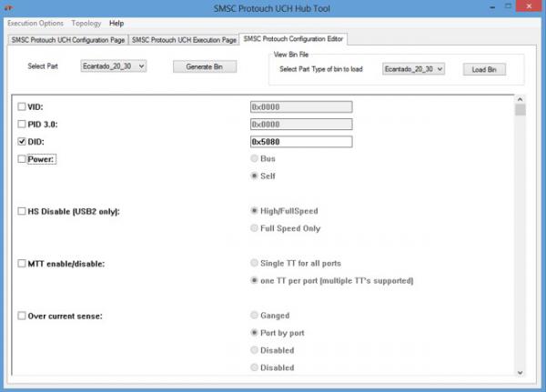
Task: Maximize the Hub Tool window
Action: tap(509, 6)
